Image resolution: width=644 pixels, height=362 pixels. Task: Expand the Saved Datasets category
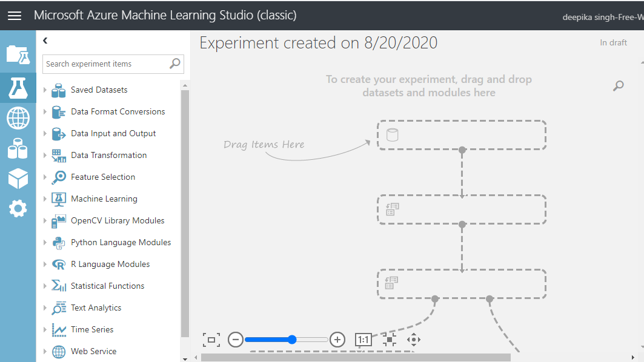[x=45, y=90]
